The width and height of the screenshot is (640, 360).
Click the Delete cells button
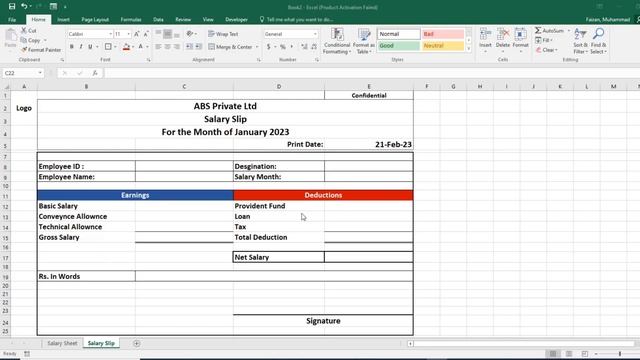coord(503,40)
